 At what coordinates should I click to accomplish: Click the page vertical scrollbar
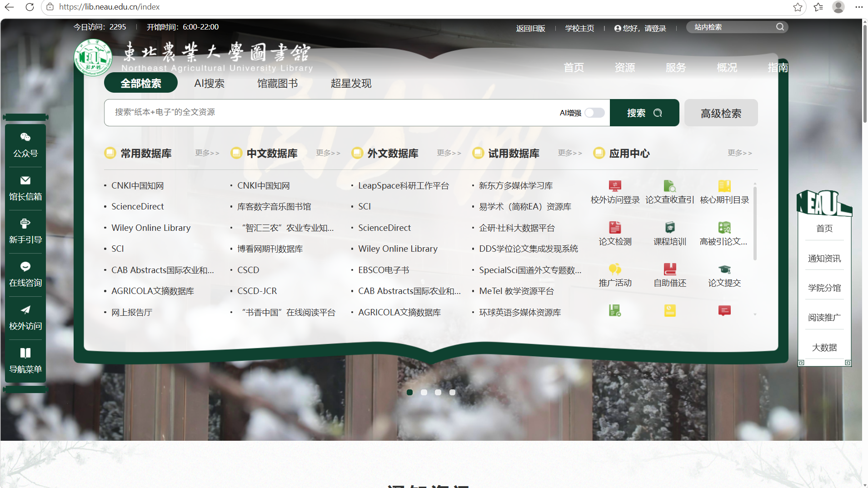[x=865, y=73]
